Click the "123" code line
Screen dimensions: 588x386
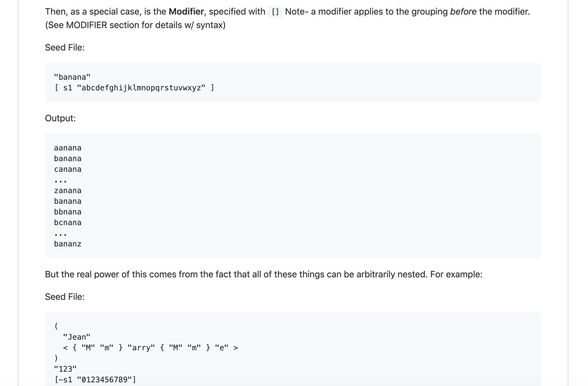[x=65, y=369]
